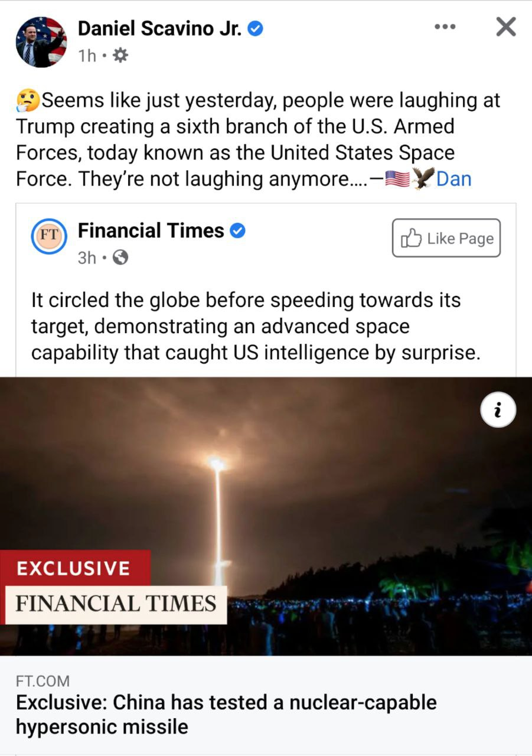Viewport: 532px width, 756px height.
Task: Click the EXCLUSIVE red banner on the image
Action: tap(75, 568)
